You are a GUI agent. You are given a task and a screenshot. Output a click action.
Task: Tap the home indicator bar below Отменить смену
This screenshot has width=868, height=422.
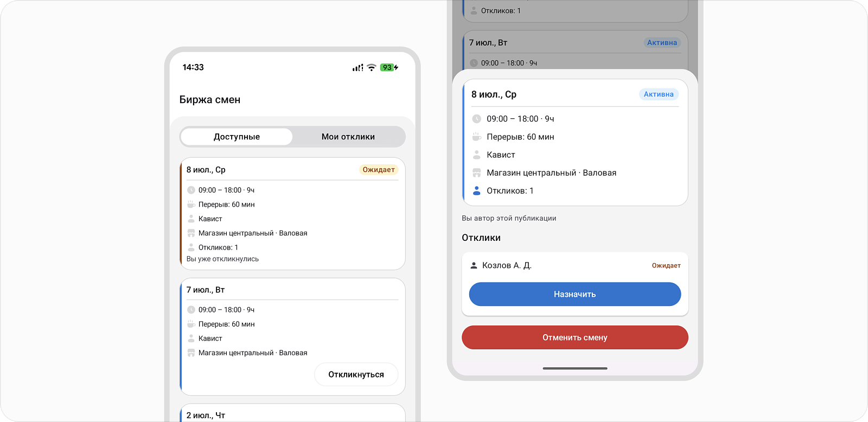pos(575,368)
